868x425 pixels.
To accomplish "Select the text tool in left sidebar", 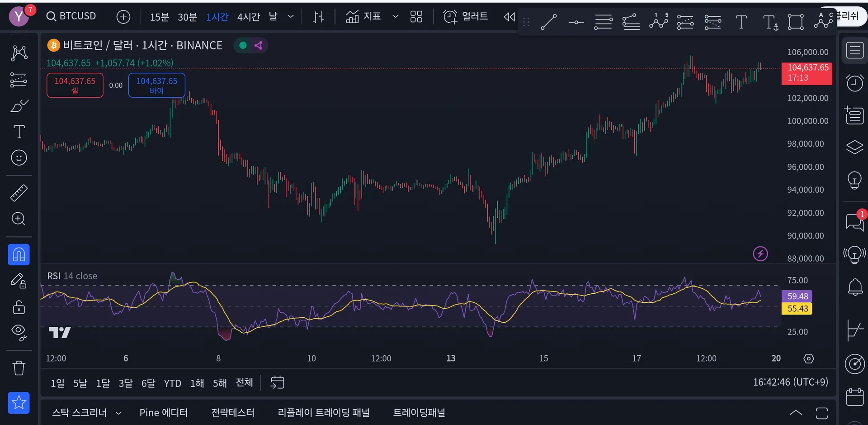I will 19,132.
